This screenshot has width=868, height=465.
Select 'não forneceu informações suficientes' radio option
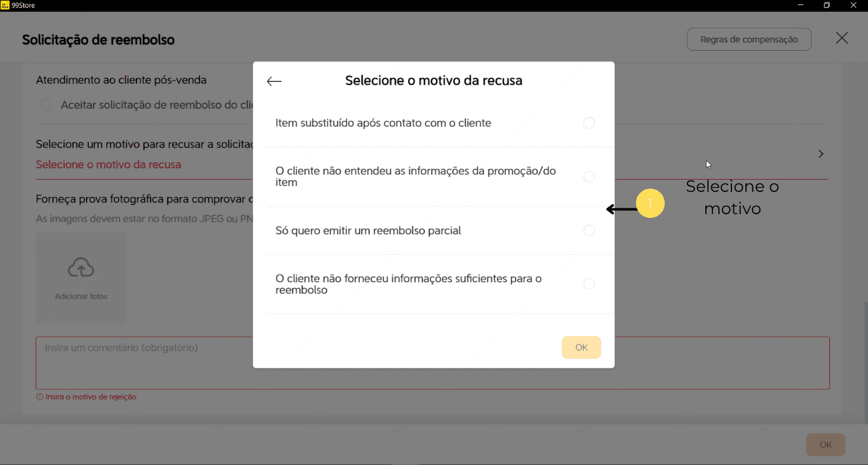[588, 284]
